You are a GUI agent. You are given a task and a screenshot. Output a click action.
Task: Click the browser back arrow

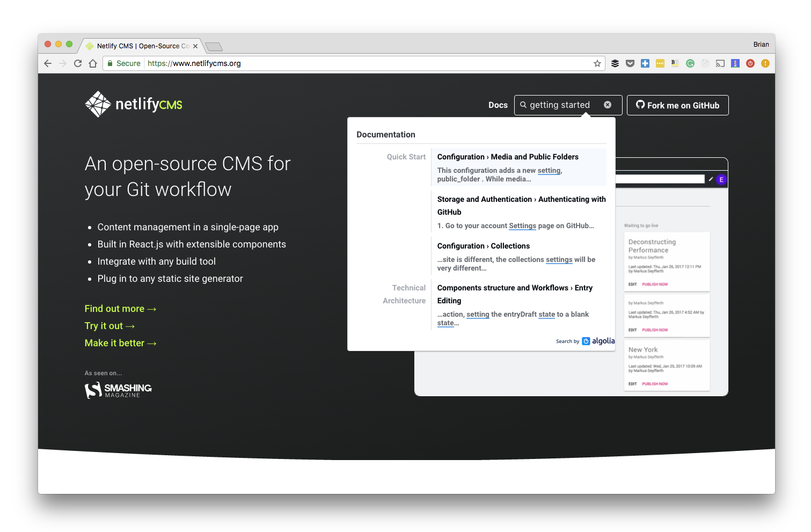tap(48, 63)
